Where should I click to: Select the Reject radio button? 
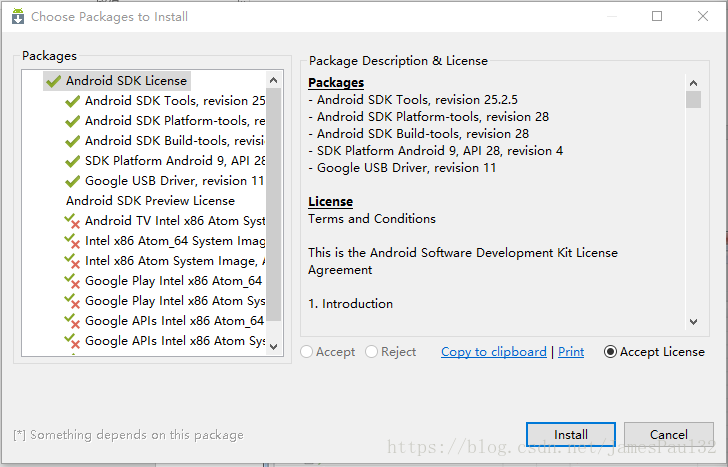[371, 352]
